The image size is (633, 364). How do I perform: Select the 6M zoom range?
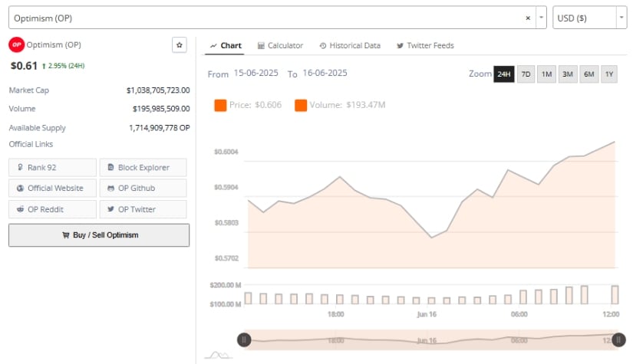click(589, 74)
